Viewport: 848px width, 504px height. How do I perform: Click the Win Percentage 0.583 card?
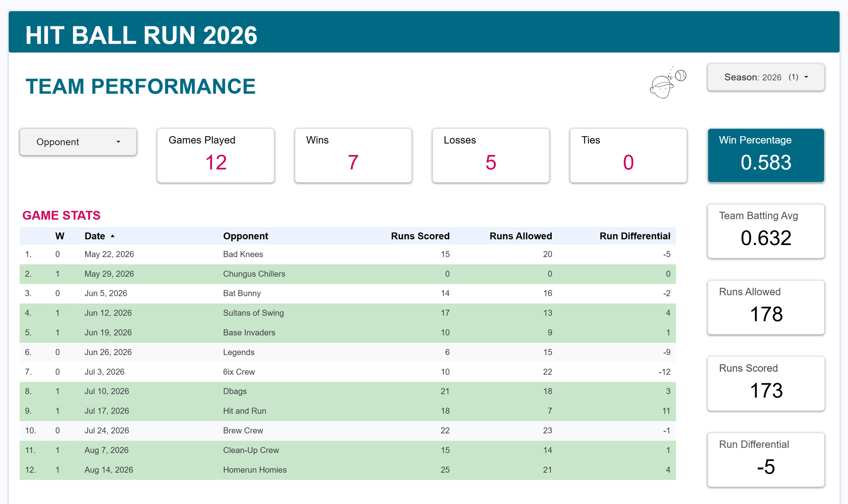click(766, 156)
